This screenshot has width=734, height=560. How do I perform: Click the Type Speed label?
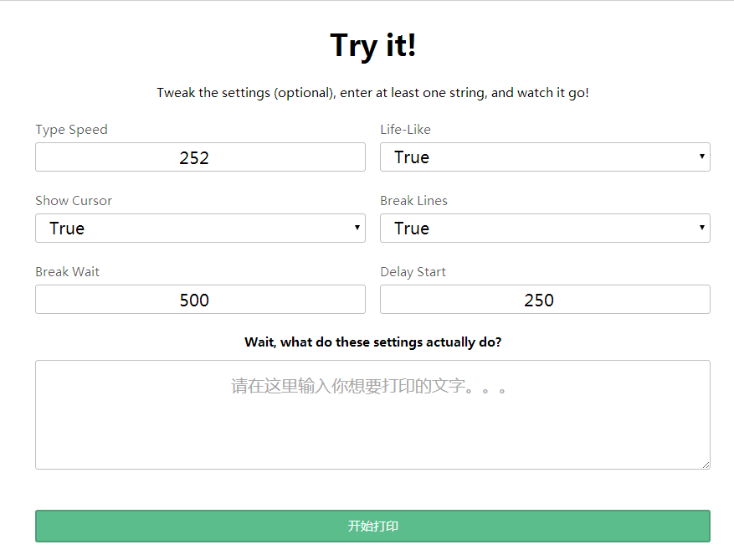(72, 130)
